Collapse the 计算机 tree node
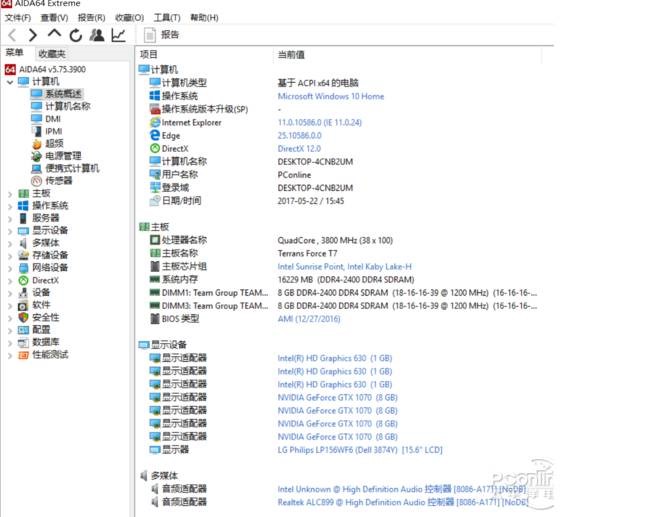 coord(10,82)
